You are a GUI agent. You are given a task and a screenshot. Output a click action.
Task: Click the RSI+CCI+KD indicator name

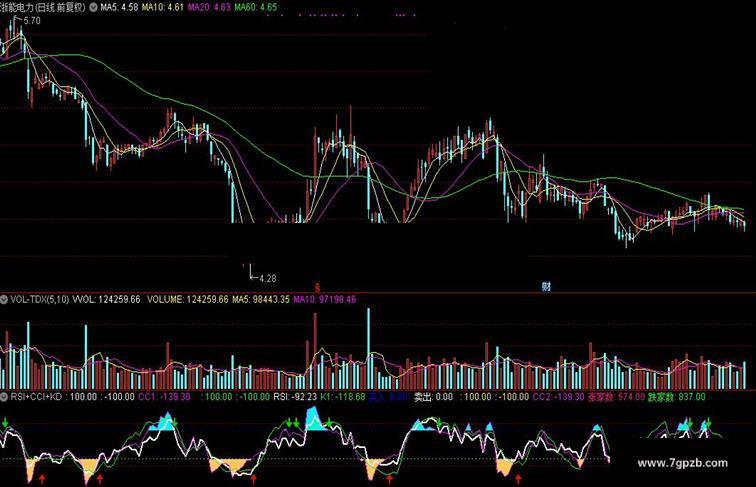click(36, 397)
